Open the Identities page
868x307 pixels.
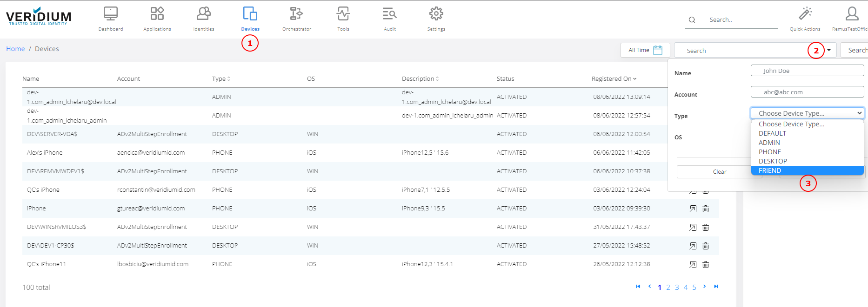coord(204,19)
